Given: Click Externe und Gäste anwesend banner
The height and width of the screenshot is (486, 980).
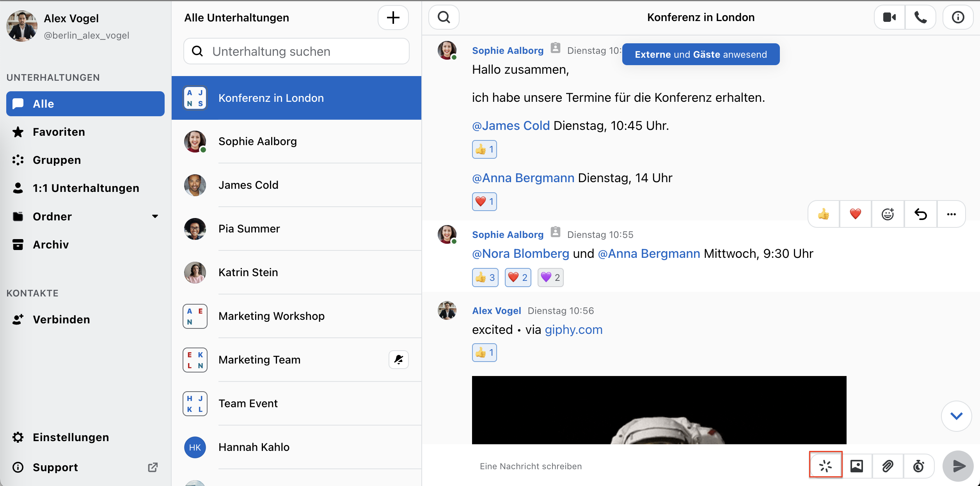Looking at the screenshot, I should pos(701,54).
